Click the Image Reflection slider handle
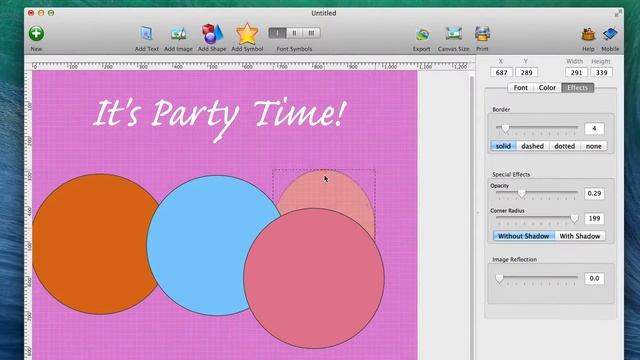This screenshot has height=360, width=640. [x=499, y=279]
